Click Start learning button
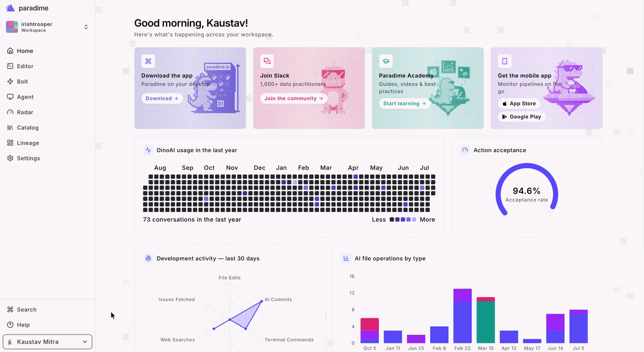 point(405,103)
